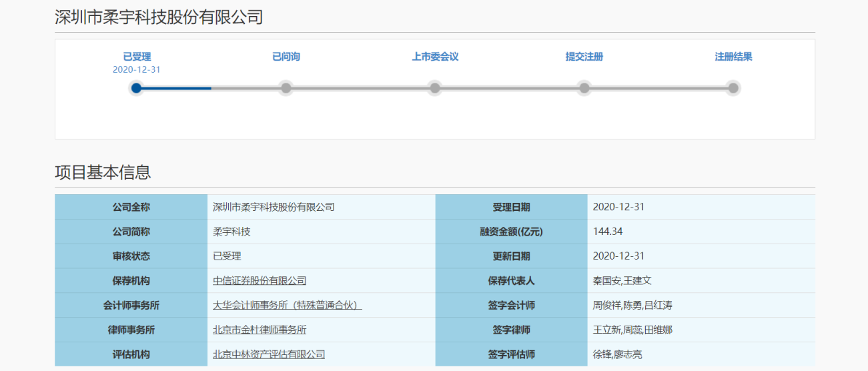Click the 柔宇科技 short name value
868x371 pixels.
(232, 232)
